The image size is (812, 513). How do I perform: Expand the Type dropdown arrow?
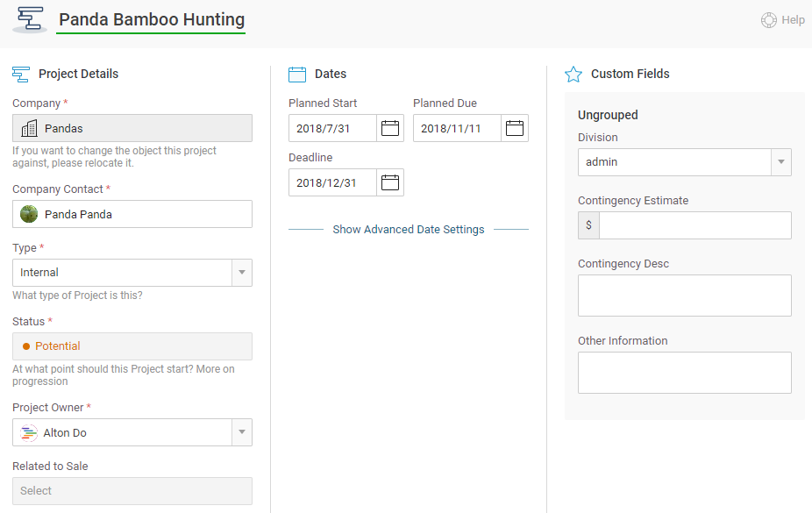click(241, 273)
